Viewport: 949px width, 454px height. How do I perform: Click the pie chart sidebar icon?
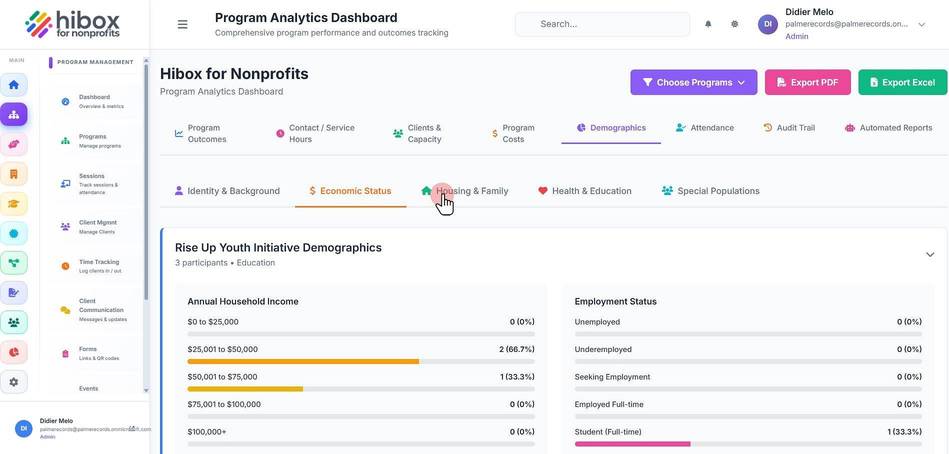(x=13, y=352)
